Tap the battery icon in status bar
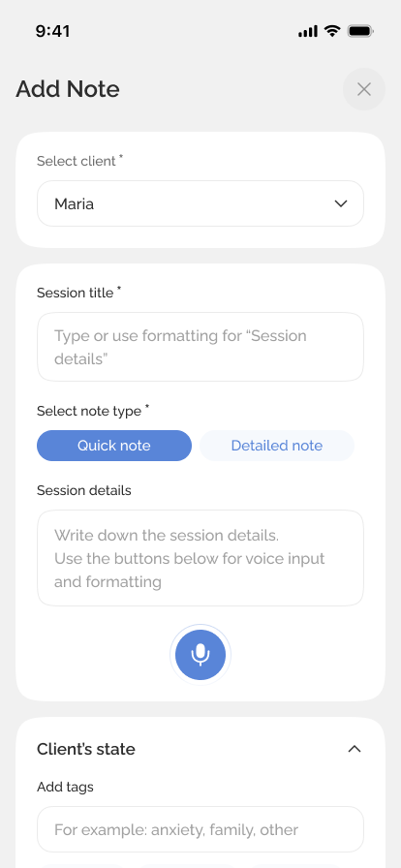Image resolution: width=401 pixels, height=868 pixels. [360, 31]
